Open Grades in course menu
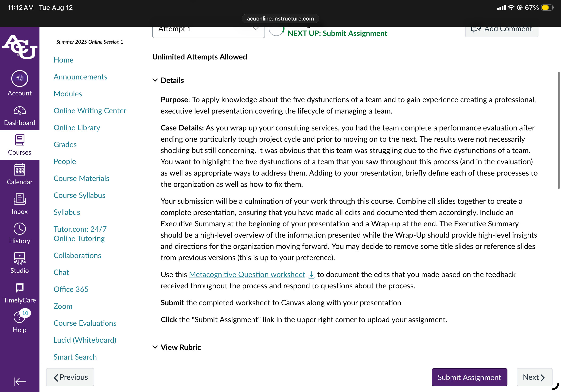This screenshot has height=392, width=561. coord(65,145)
